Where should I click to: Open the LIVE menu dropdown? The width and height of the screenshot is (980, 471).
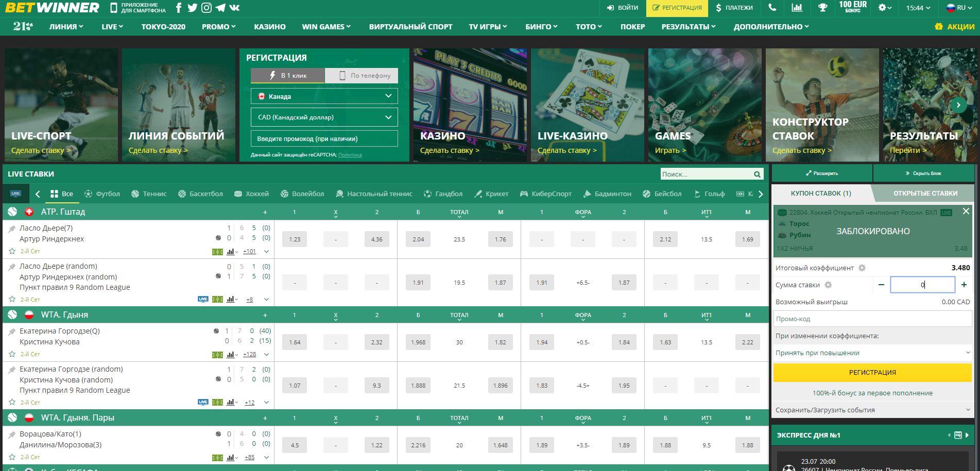(112, 26)
